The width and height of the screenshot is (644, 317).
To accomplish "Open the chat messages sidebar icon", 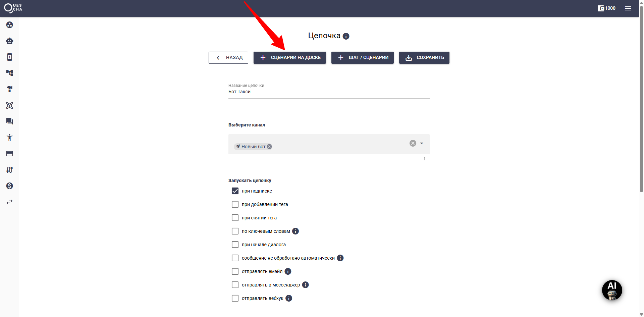I will [x=9, y=121].
